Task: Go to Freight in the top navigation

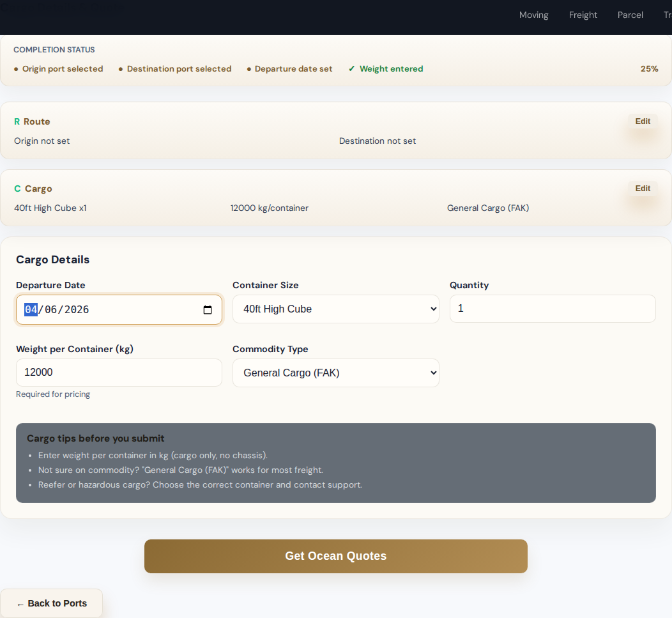Action: point(583,15)
